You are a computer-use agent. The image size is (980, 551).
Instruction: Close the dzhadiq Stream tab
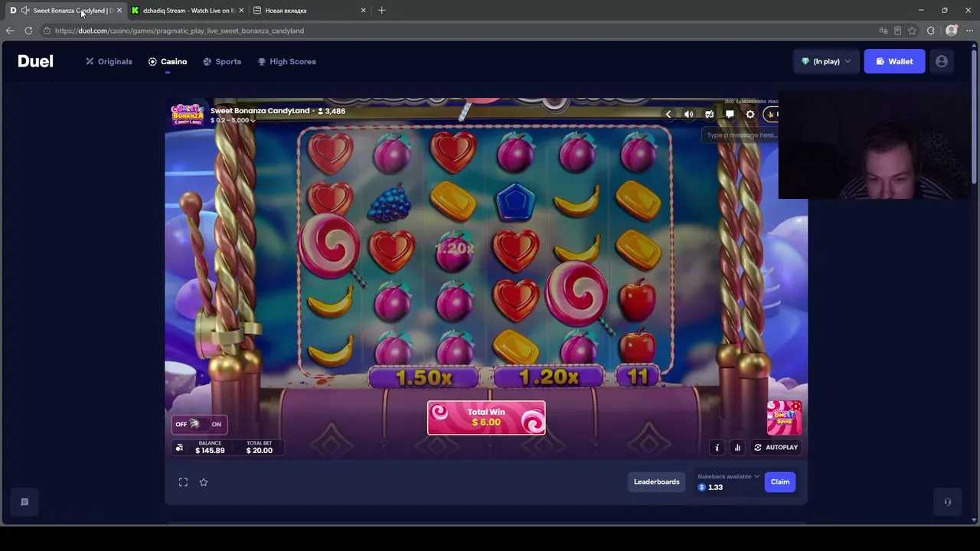coord(241,10)
